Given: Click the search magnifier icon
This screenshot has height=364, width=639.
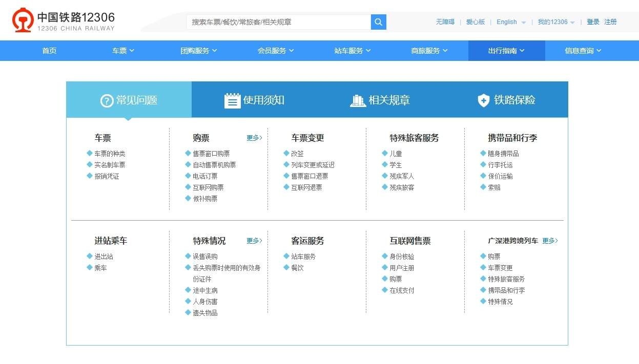Looking at the screenshot, I should click(x=378, y=22).
